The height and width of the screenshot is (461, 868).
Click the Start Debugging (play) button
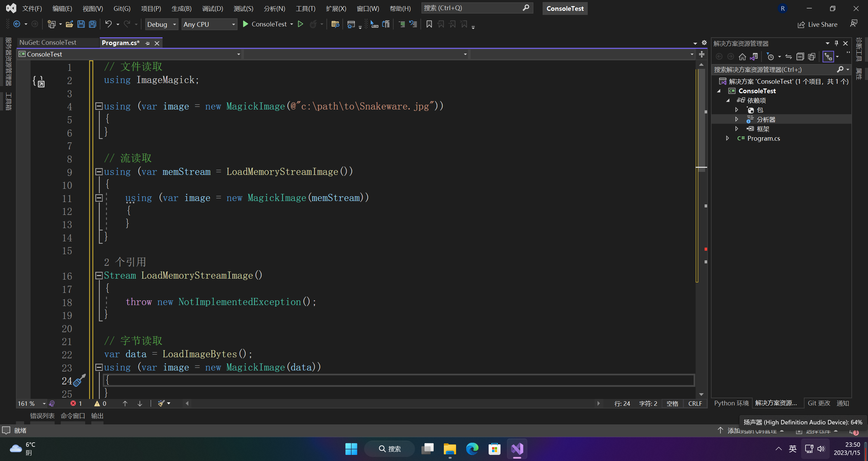tap(245, 24)
